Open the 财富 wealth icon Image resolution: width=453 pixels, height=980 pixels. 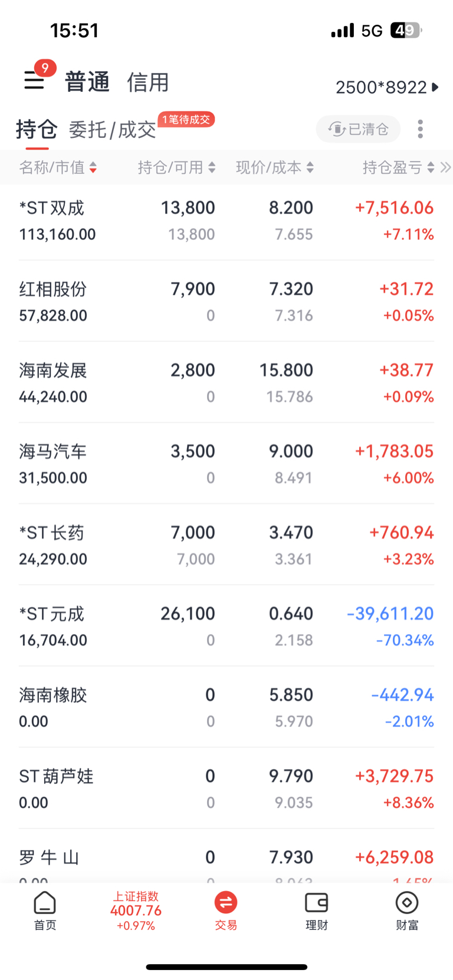tap(407, 910)
